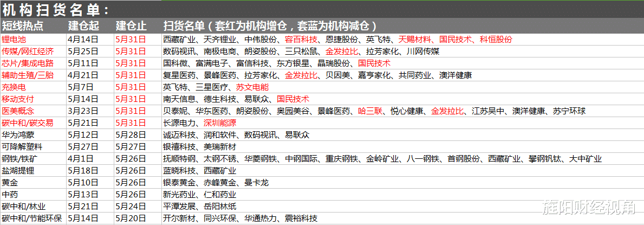Image resolution: width=644 pixels, height=225 pixels.
Task: Click the '5月27日' end date for 可降解塑料
Action: pos(131,147)
